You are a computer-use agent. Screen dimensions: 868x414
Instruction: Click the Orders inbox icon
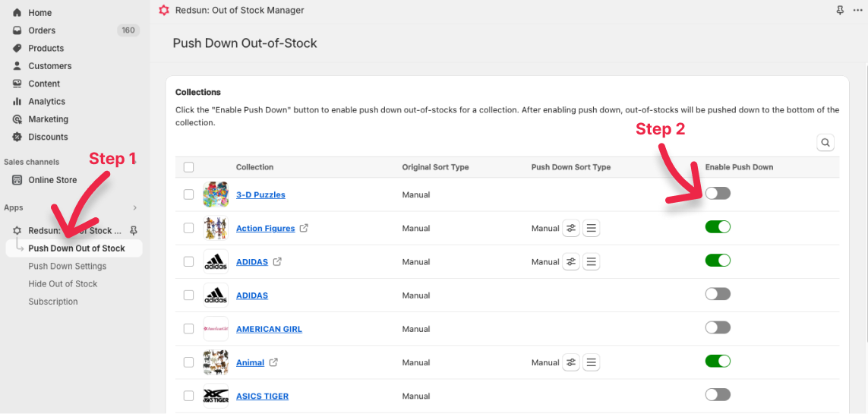pyautogui.click(x=17, y=30)
